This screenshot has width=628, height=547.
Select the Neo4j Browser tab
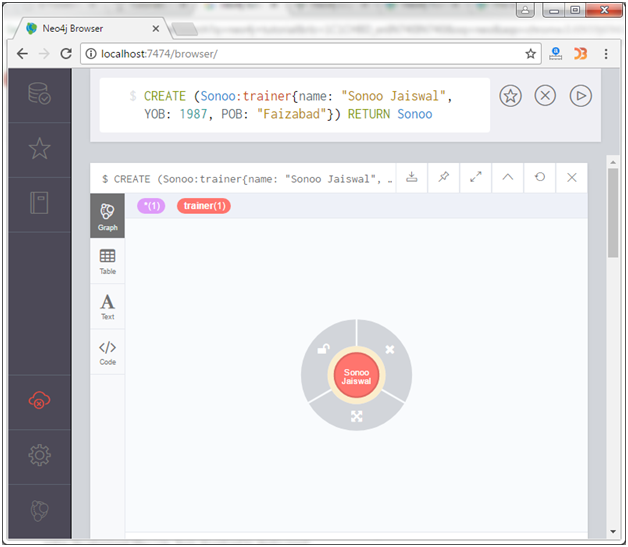[x=92, y=28]
